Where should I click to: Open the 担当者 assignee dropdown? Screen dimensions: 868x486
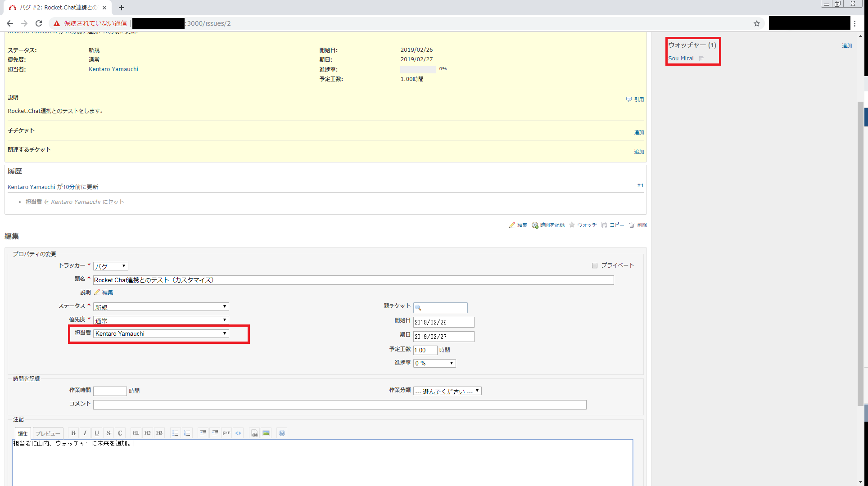tap(161, 333)
